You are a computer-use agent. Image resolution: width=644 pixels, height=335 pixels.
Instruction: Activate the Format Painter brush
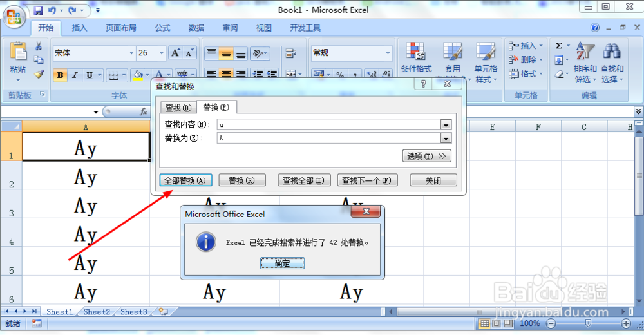click(39, 74)
